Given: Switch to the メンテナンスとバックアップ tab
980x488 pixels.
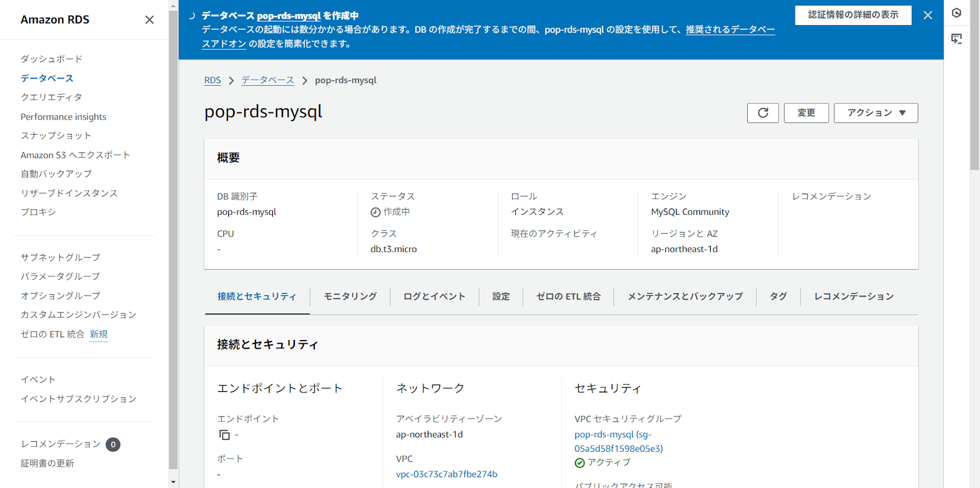Looking at the screenshot, I should point(685,296).
